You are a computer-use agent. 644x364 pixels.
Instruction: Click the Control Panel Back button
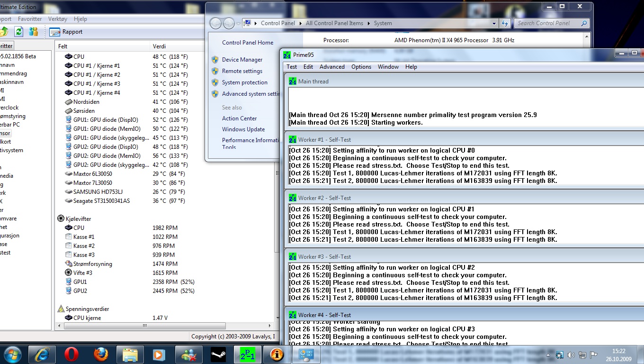[x=215, y=23]
